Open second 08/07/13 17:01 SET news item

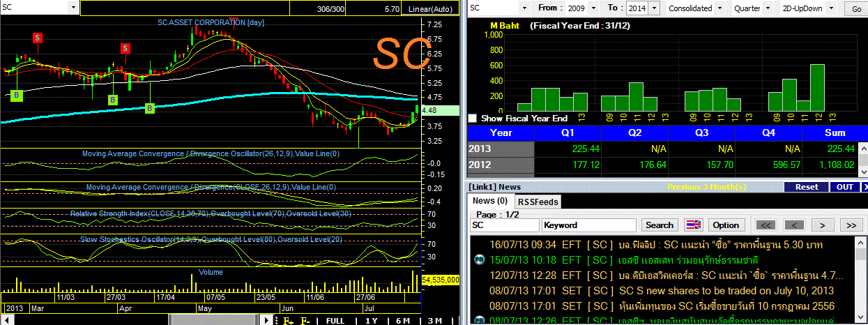[663, 305]
